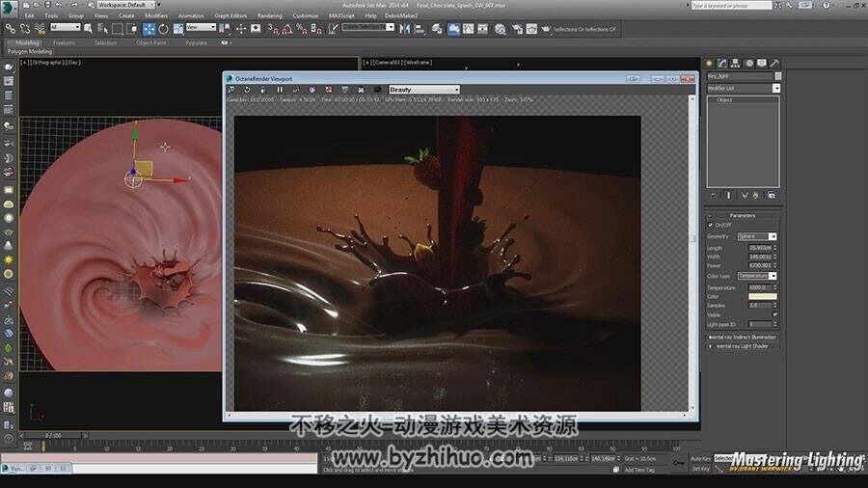Image resolution: width=868 pixels, height=488 pixels.
Task: Click Save file icon in title bar
Action: pos(47,5)
